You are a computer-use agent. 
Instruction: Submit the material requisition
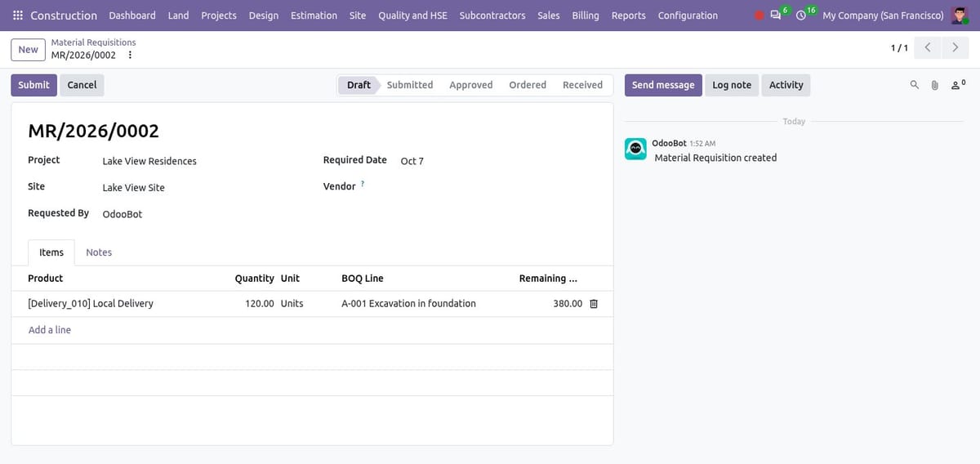pos(33,85)
